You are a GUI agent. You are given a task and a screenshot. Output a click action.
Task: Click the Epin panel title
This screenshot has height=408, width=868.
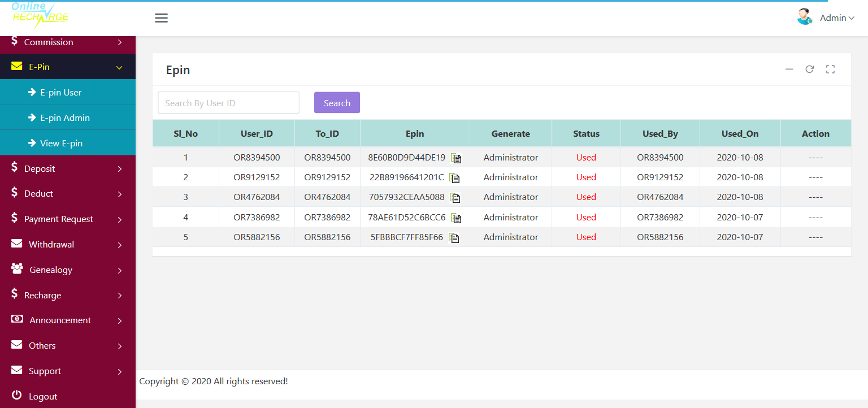[178, 70]
